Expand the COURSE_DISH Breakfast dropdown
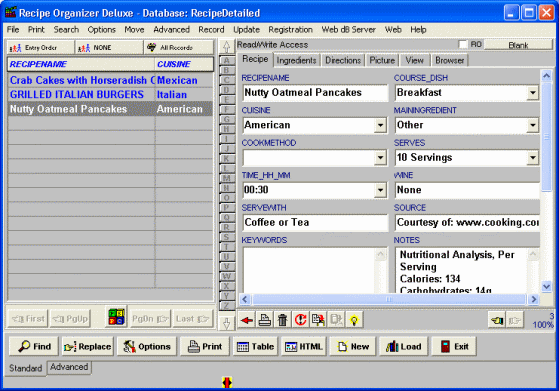Screen dimensions: 559x391 tap(533, 93)
